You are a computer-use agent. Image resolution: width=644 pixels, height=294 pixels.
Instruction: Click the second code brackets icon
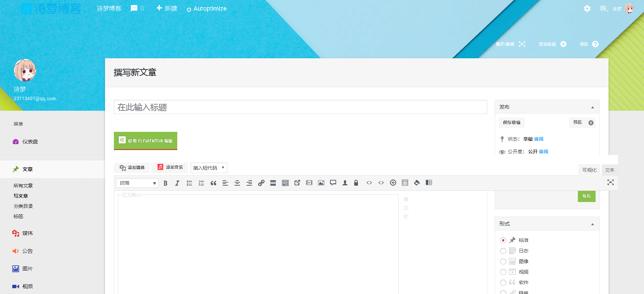point(381,183)
